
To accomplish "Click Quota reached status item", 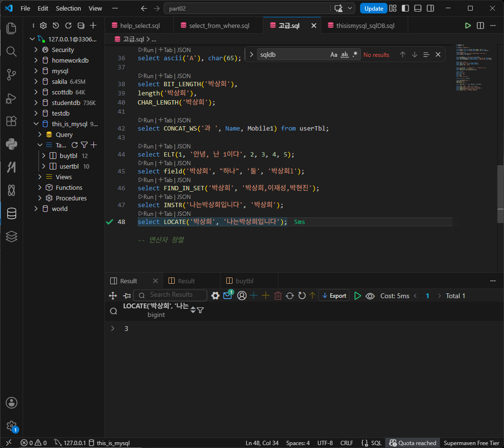I will pos(413,443).
